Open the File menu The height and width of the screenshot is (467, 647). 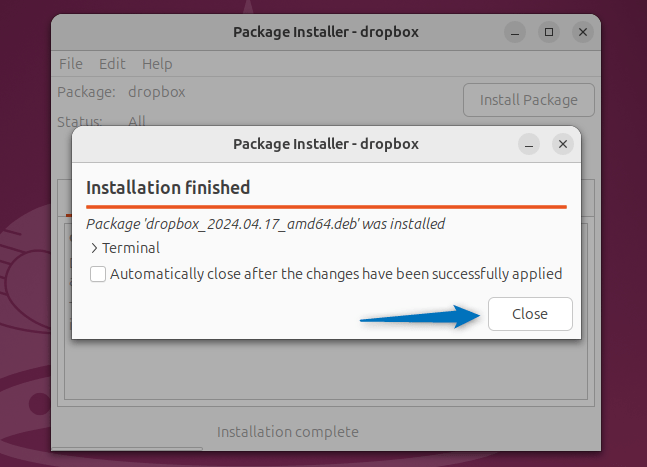pos(70,63)
